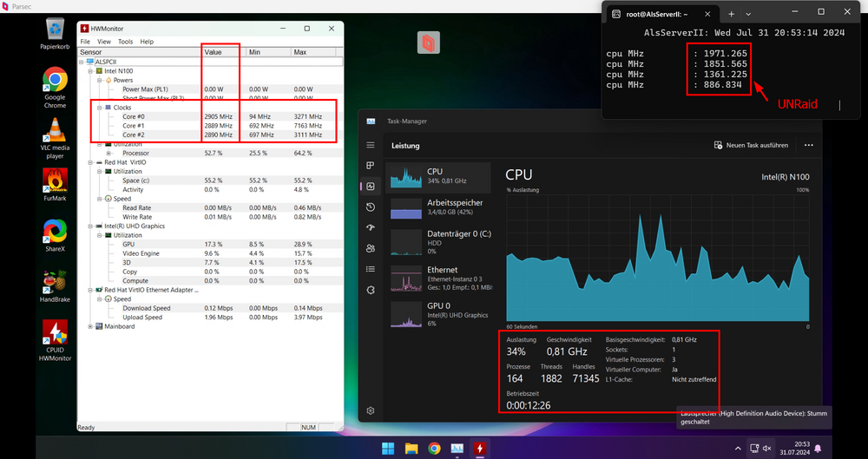This screenshot has height=459, width=868.
Task: Switch to Task Manager taskbar icon
Action: [x=457, y=448]
